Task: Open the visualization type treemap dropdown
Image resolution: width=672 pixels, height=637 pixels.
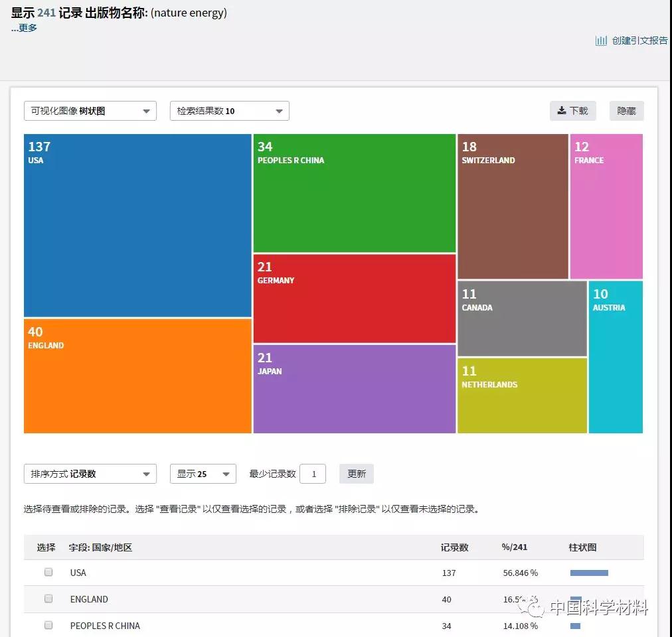Action: [90, 111]
